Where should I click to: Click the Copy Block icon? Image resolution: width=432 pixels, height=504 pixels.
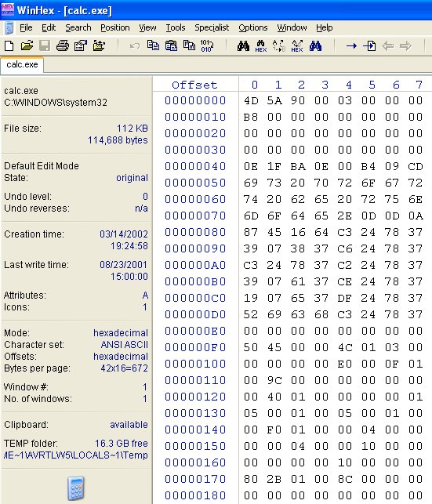(x=153, y=45)
